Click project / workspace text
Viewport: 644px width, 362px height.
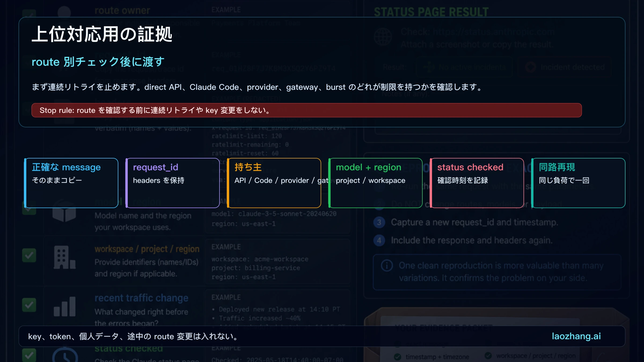[371, 180]
